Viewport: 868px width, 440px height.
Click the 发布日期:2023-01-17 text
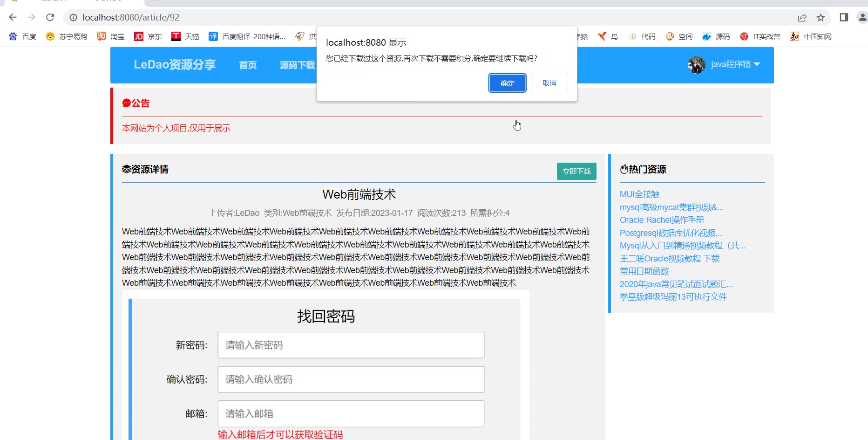pos(374,213)
